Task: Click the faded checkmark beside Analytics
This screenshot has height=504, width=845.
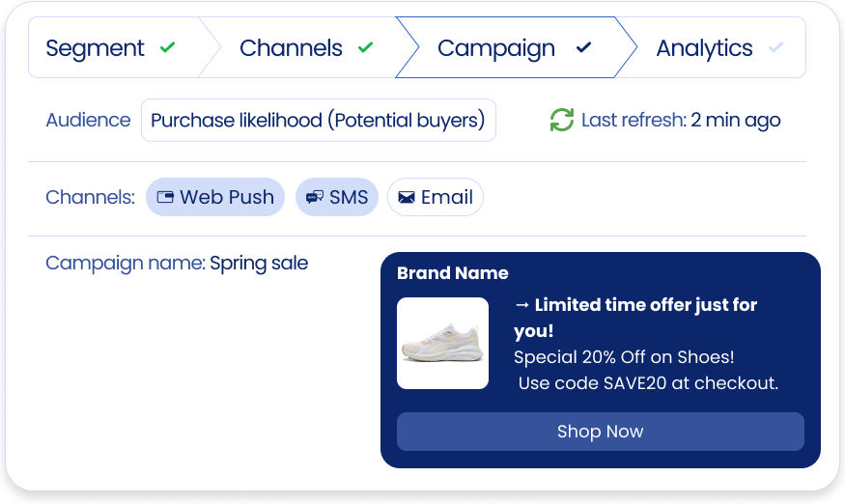Action: click(x=775, y=47)
